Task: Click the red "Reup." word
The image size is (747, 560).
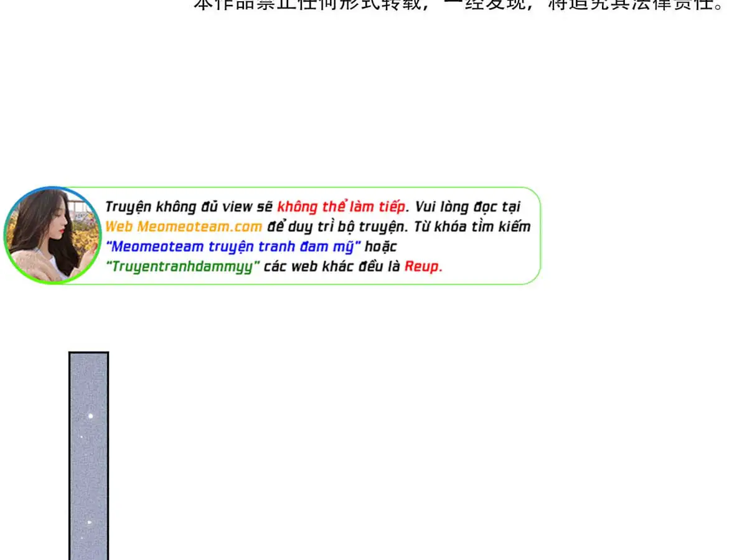Action: point(423,266)
